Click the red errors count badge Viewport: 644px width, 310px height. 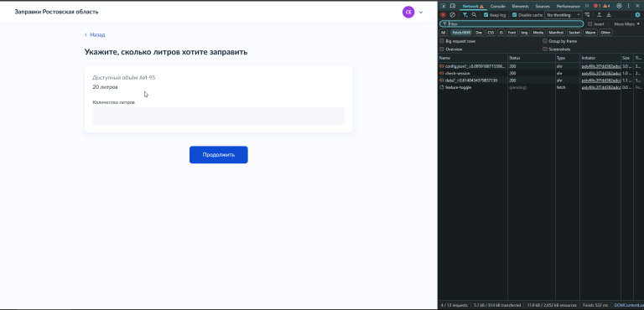point(597,6)
